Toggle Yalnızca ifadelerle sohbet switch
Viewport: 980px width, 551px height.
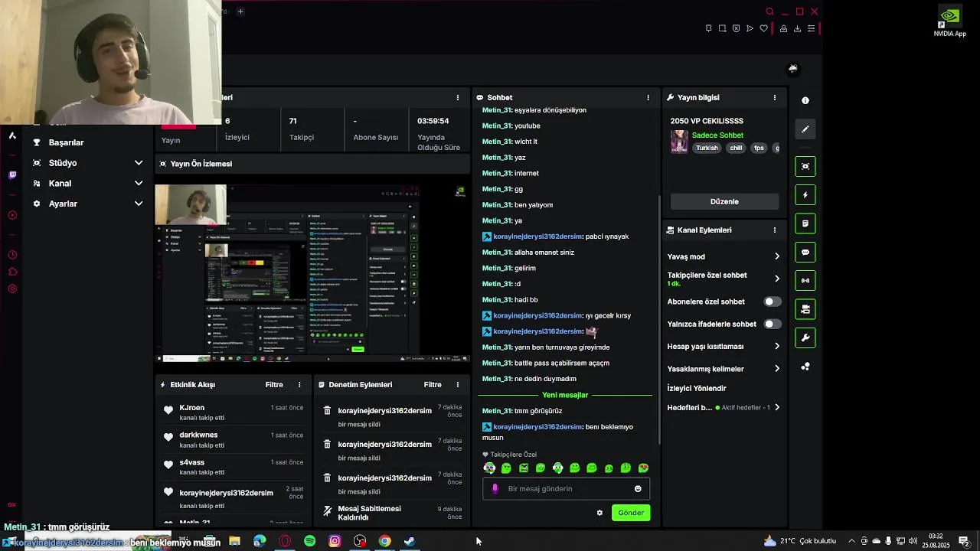point(773,324)
